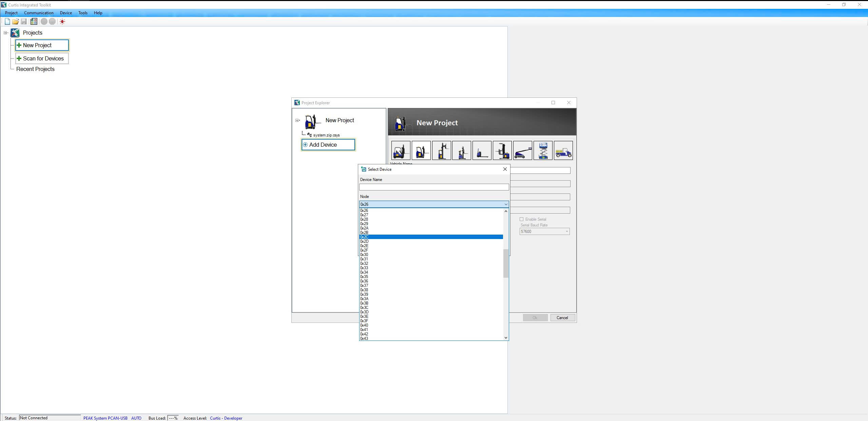Choose node 0x26 from the list

pyautogui.click(x=431, y=210)
